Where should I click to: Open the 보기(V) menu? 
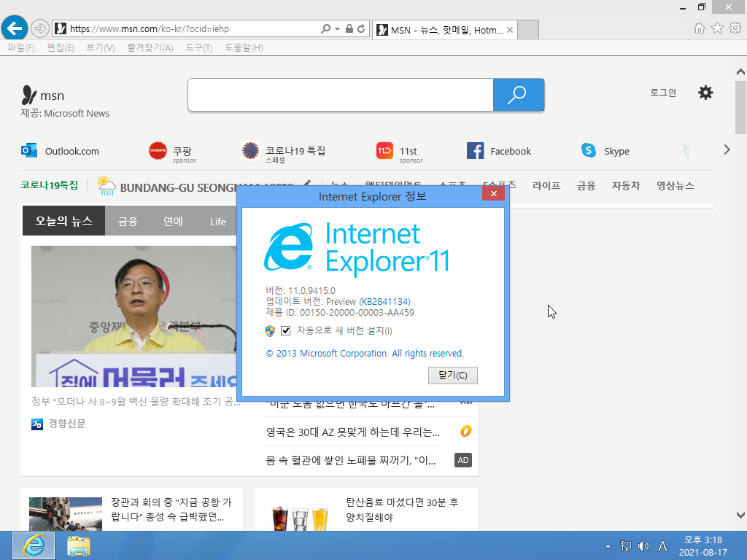[101, 47]
